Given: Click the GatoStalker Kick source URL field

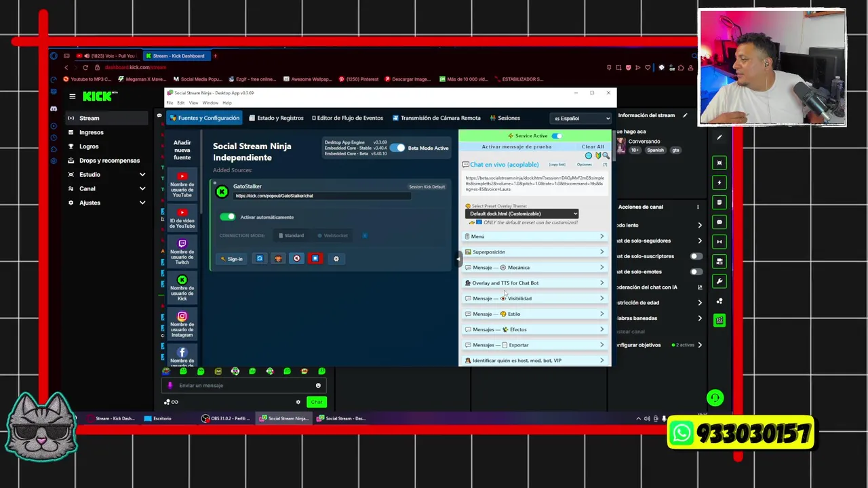Looking at the screenshot, I should (x=322, y=196).
